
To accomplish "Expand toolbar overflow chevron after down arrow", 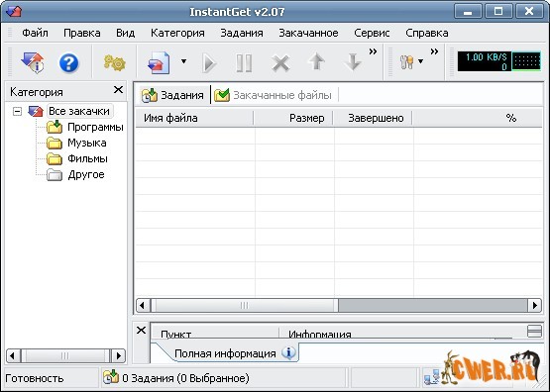I will [x=373, y=51].
